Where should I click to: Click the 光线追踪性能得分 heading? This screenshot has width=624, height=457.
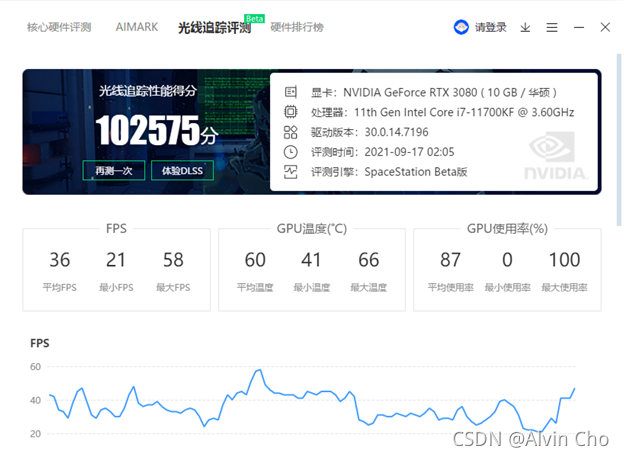tap(148, 91)
